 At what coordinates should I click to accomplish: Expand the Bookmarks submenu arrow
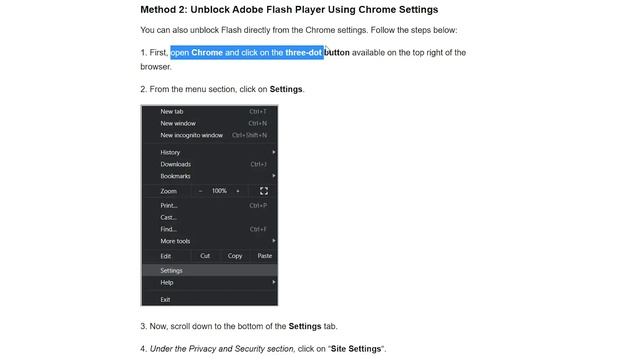pos(273,176)
